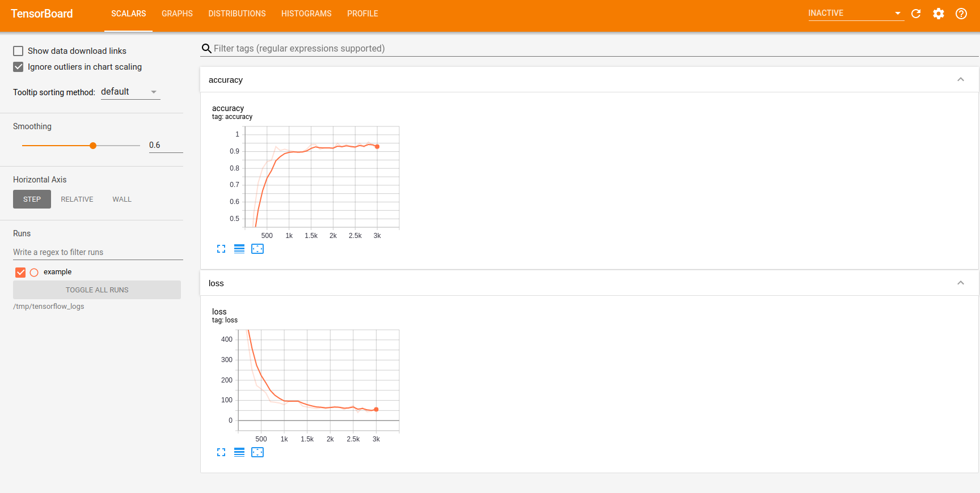Fit domain to data on accuracy chart
The height and width of the screenshot is (493, 980).
[x=257, y=249]
